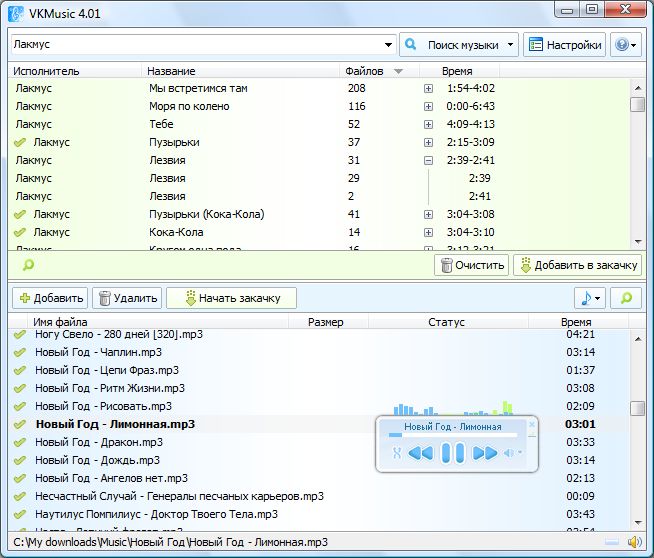Pause playback in the mini player

[454, 453]
